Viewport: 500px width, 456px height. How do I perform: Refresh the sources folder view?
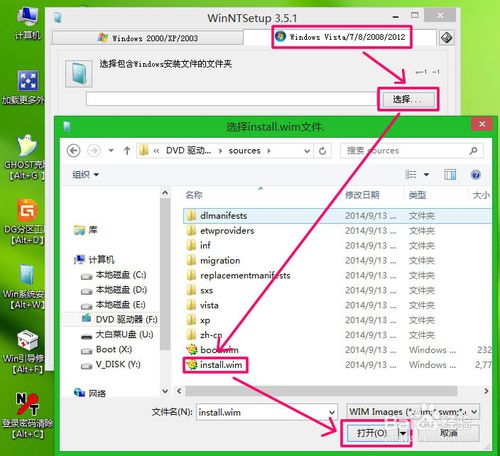(322, 151)
